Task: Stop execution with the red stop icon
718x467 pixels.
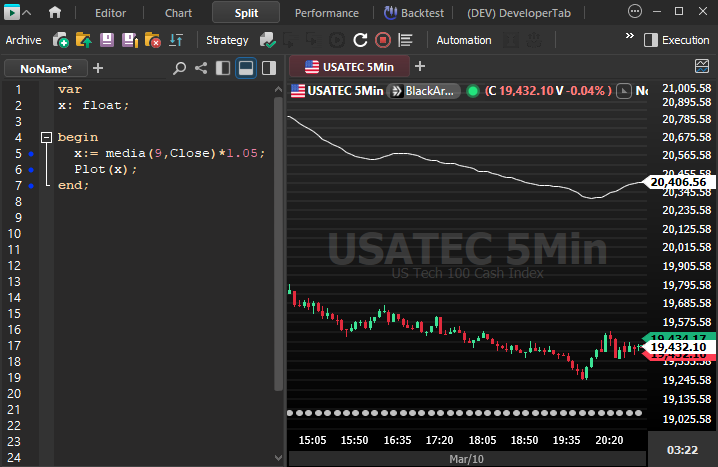Action: pyautogui.click(x=383, y=40)
